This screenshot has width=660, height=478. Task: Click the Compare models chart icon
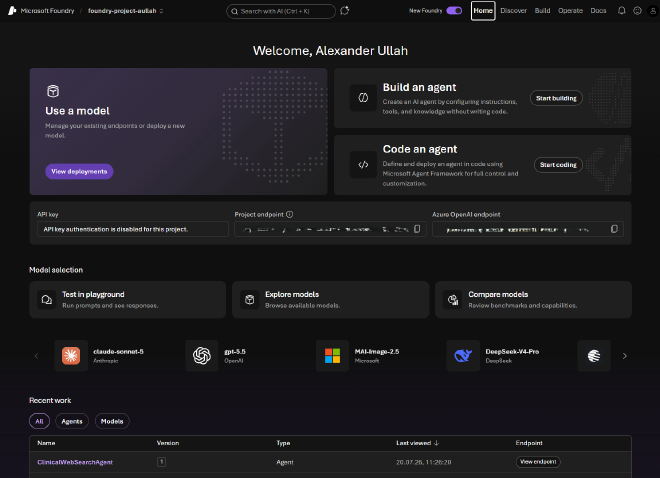(x=453, y=300)
